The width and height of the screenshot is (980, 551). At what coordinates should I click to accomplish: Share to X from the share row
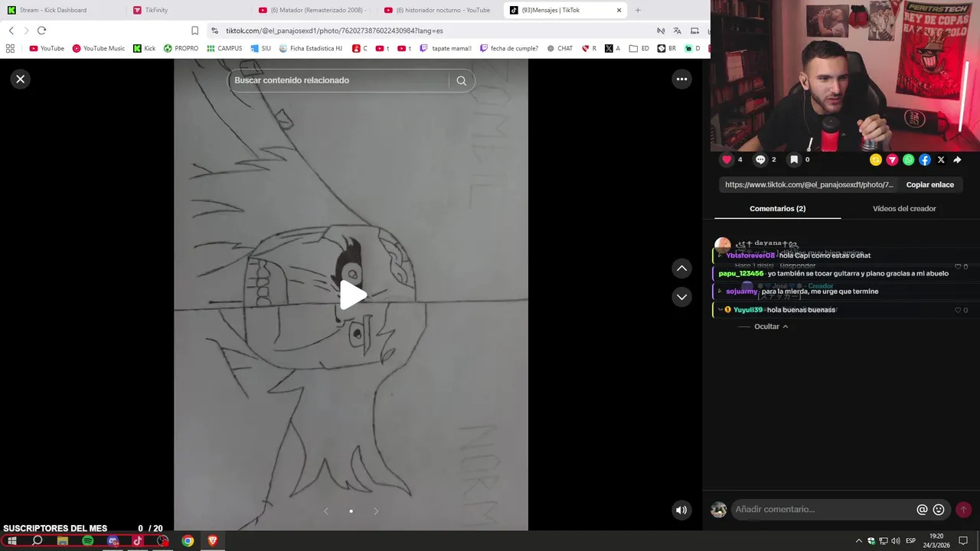941,160
